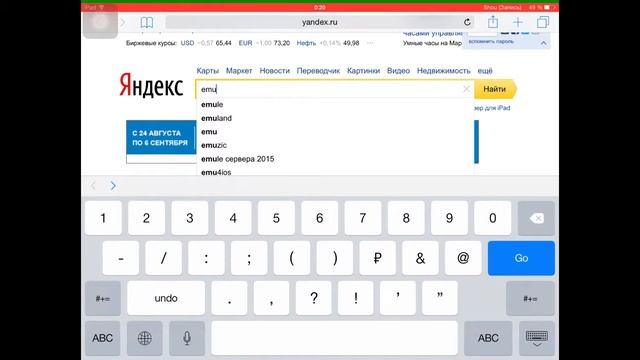Tap the comma key
This screenshot has width=640, height=360.
click(271, 298)
